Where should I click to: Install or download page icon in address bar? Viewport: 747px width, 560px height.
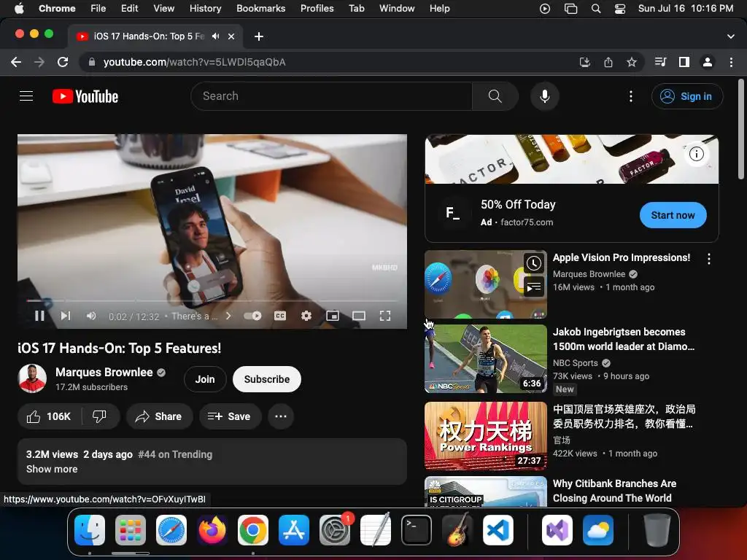[584, 62]
